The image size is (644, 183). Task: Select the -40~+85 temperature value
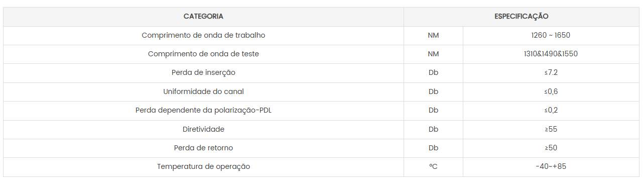click(x=551, y=167)
